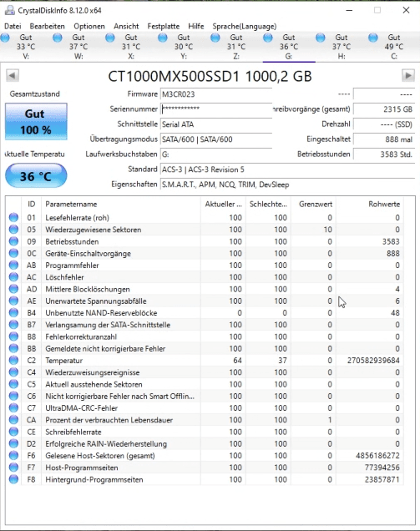The width and height of the screenshot is (420, 531).
Task: Click status icon for UltraDMA-CRC-Fehler
Action: [13, 408]
